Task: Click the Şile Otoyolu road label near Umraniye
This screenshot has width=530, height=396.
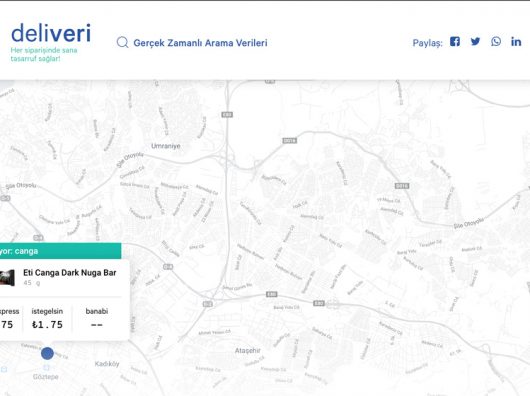Action: pos(130,159)
